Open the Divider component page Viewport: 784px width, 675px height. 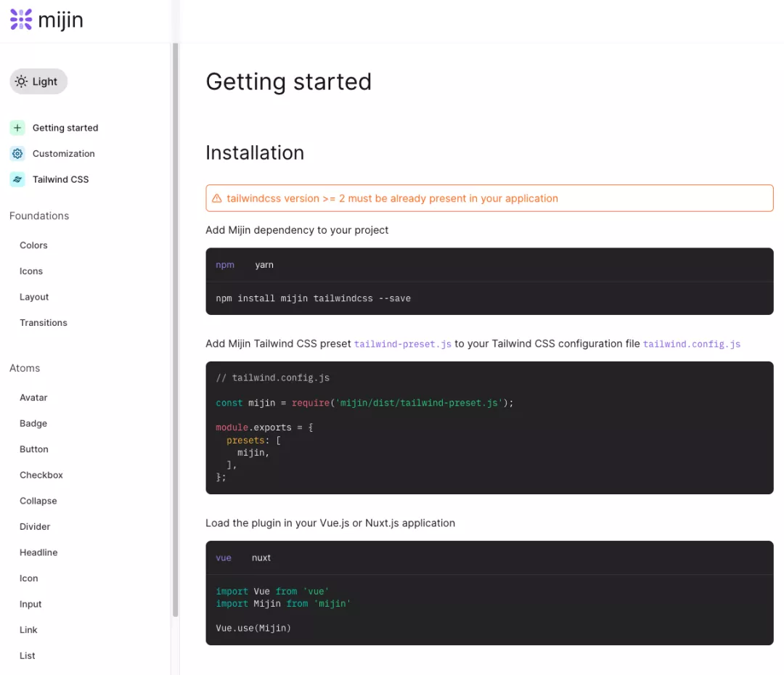point(35,527)
